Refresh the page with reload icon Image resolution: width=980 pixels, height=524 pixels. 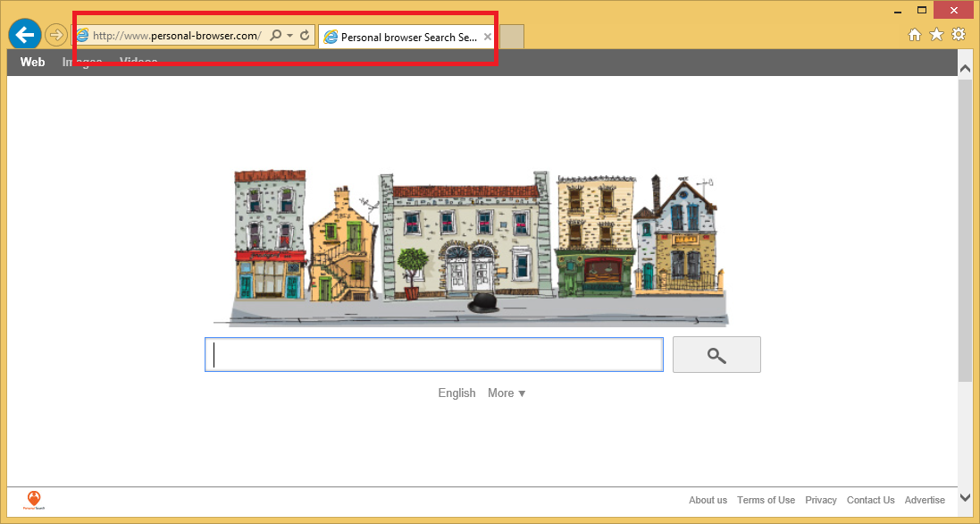[305, 36]
